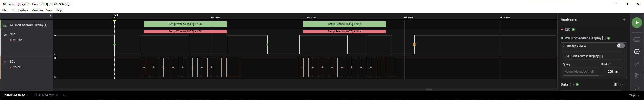Switch to the PCA8574 true tab
This screenshot has width=644, height=100.
point(44,95)
